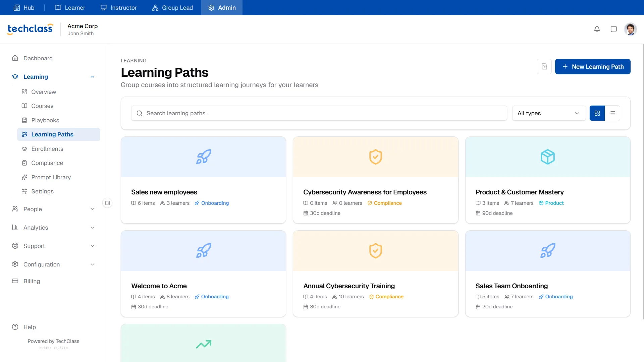Image resolution: width=644 pixels, height=362 pixels.
Task: Switch to the Instructor tab
Action: tap(119, 7)
